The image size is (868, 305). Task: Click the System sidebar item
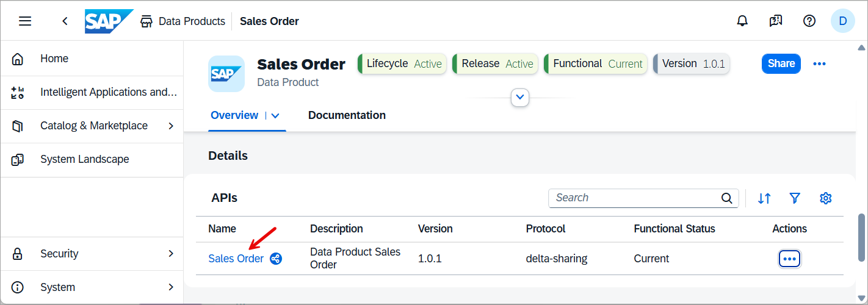tap(92, 287)
